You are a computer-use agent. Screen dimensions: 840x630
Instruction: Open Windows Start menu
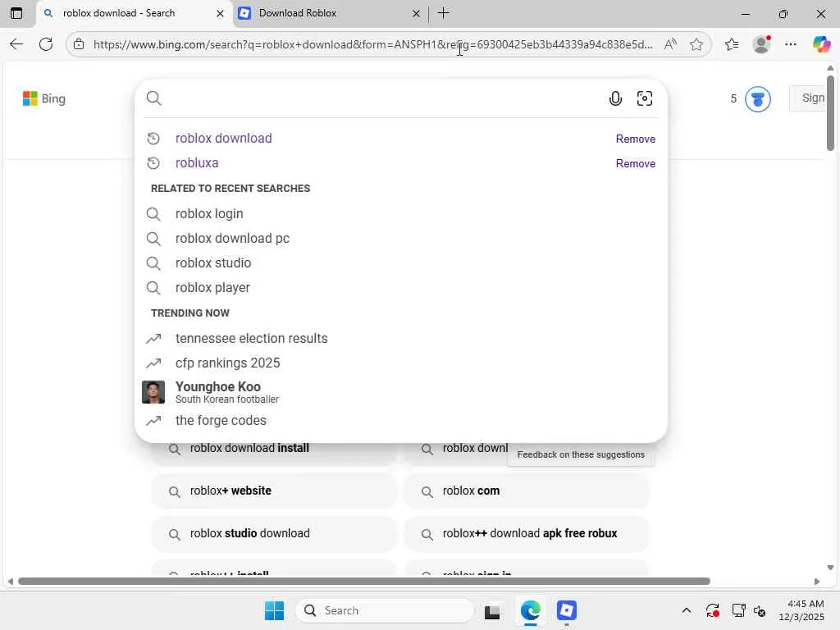click(x=274, y=610)
